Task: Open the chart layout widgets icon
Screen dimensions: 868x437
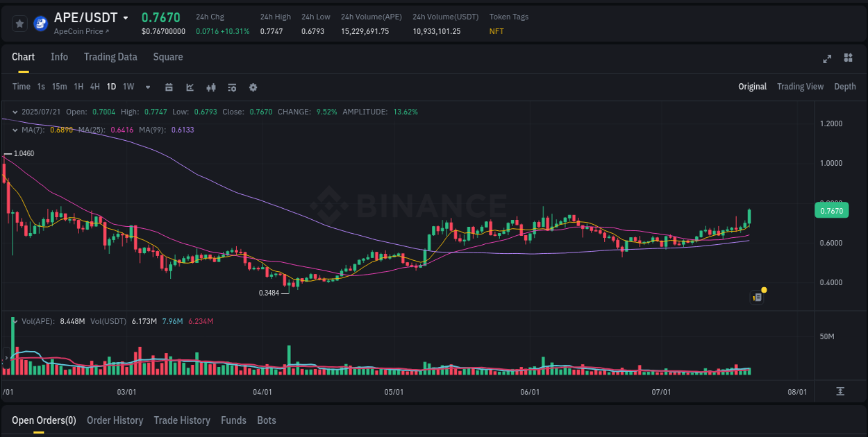Action: click(847, 60)
